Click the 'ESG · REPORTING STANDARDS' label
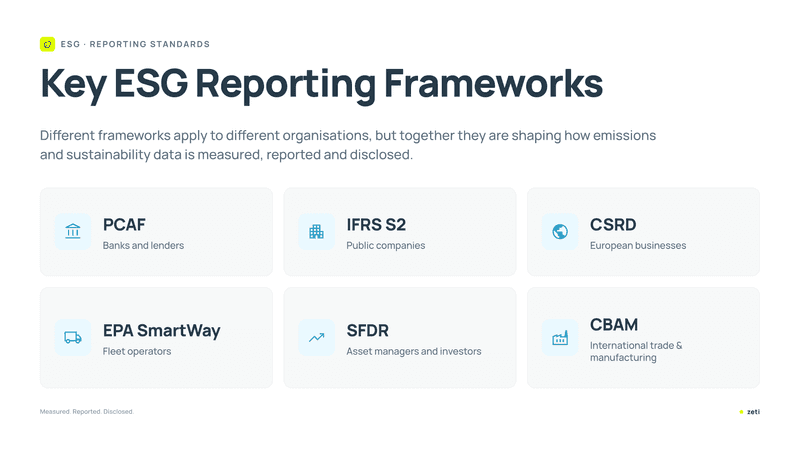 [x=135, y=44]
